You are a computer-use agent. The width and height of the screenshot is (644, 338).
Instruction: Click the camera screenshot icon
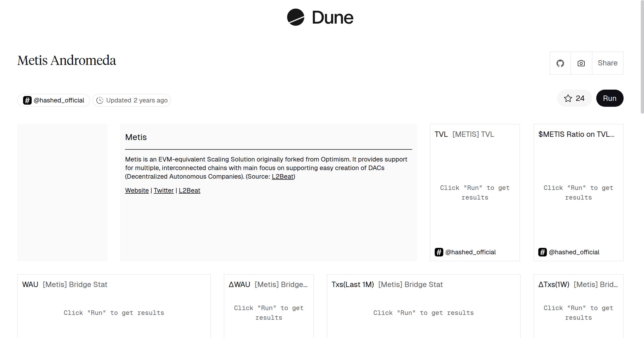(x=581, y=63)
